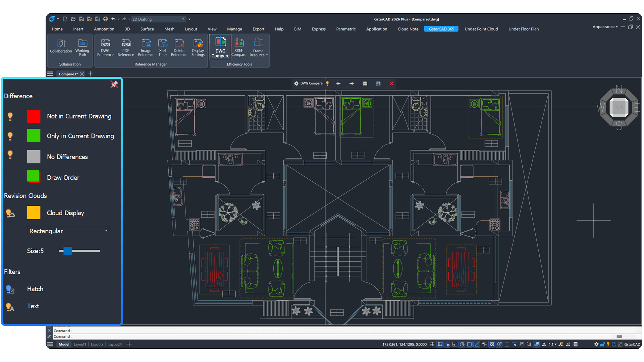
Task: Open the Parametric menu
Action: pos(345,29)
